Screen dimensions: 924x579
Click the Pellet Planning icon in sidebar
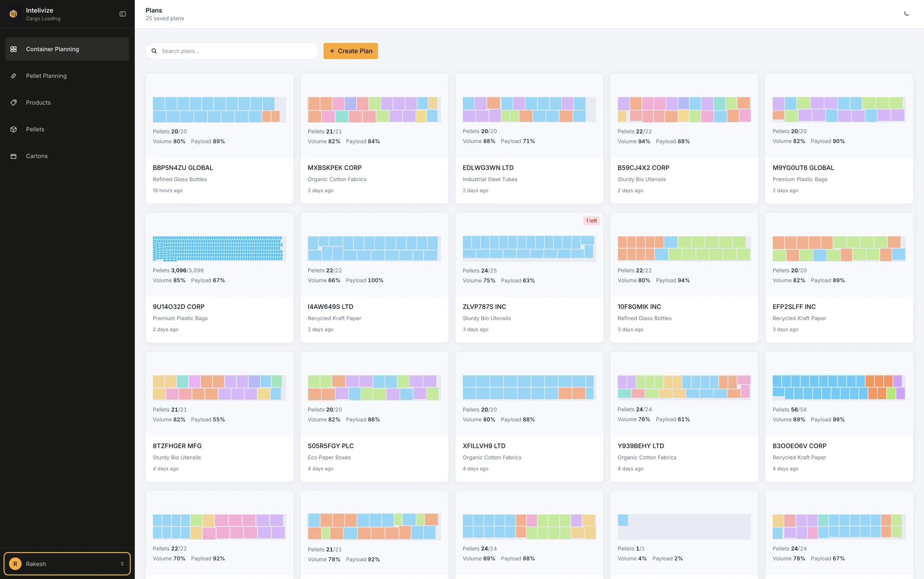(x=13, y=76)
